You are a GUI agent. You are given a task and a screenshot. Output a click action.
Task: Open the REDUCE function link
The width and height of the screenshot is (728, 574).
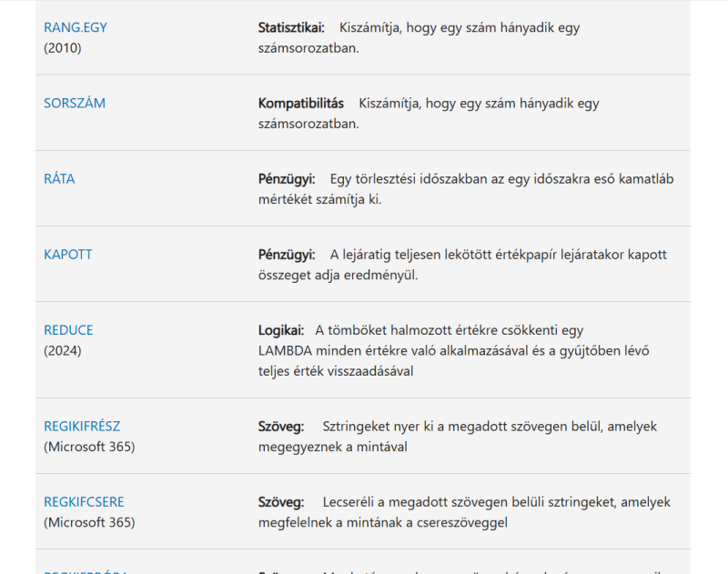68,330
